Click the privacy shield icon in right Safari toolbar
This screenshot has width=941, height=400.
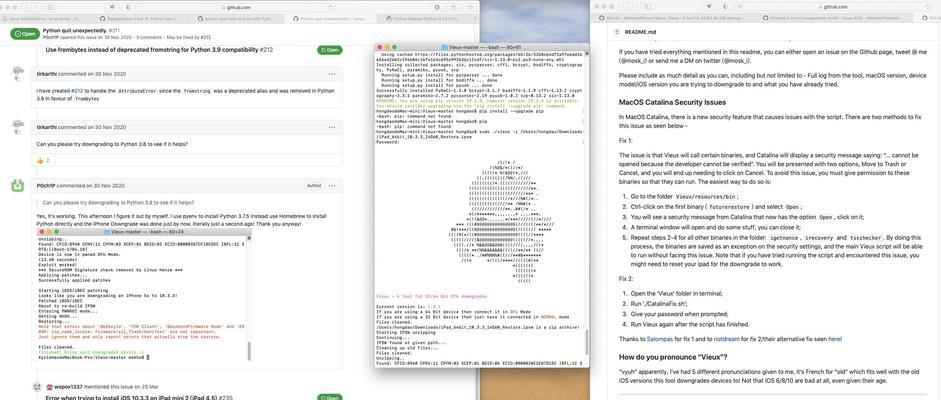(x=725, y=7)
